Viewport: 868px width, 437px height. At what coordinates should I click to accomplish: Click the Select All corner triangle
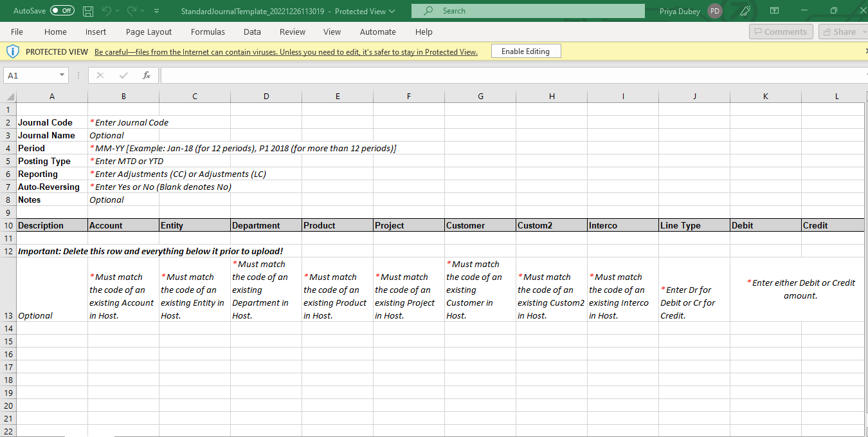(x=10, y=97)
